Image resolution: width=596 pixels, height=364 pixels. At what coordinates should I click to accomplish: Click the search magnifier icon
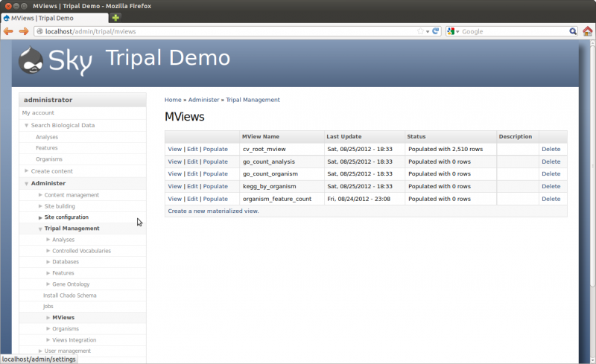click(573, 31)
